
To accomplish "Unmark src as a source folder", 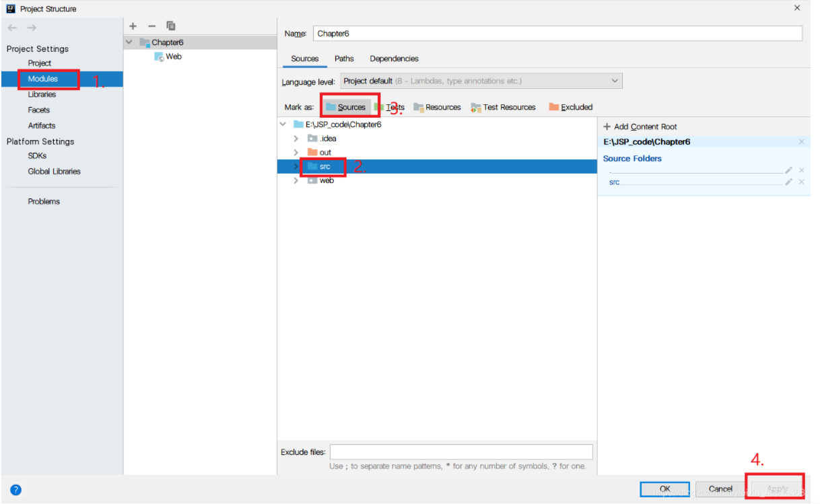I will [x=801, y=182].
